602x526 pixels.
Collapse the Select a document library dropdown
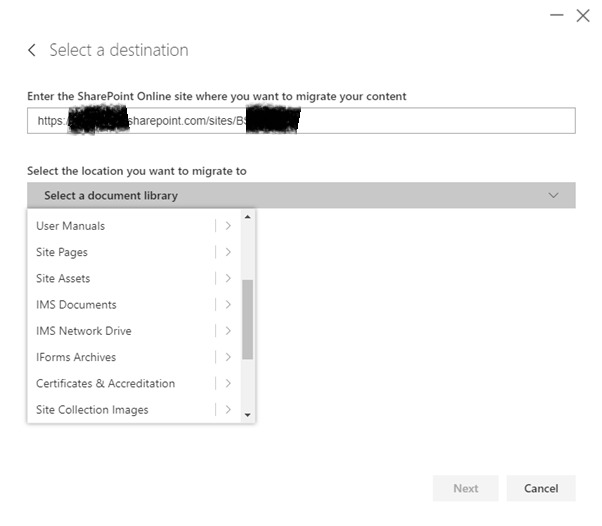coord(553,196)
